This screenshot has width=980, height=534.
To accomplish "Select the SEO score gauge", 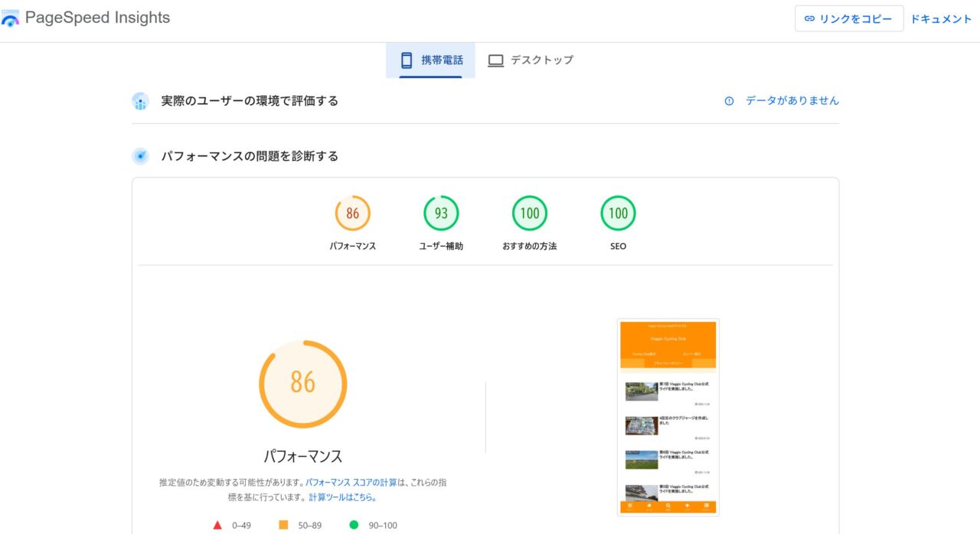I will coord(618,214).
